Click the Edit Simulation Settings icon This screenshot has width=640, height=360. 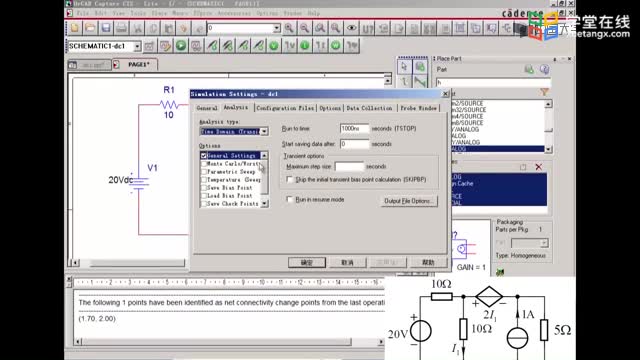click(165, 46)
